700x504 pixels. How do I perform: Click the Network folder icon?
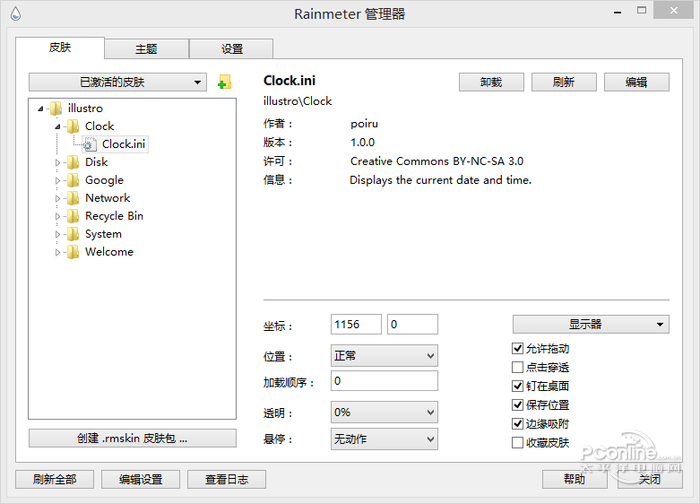coord(73,198)
